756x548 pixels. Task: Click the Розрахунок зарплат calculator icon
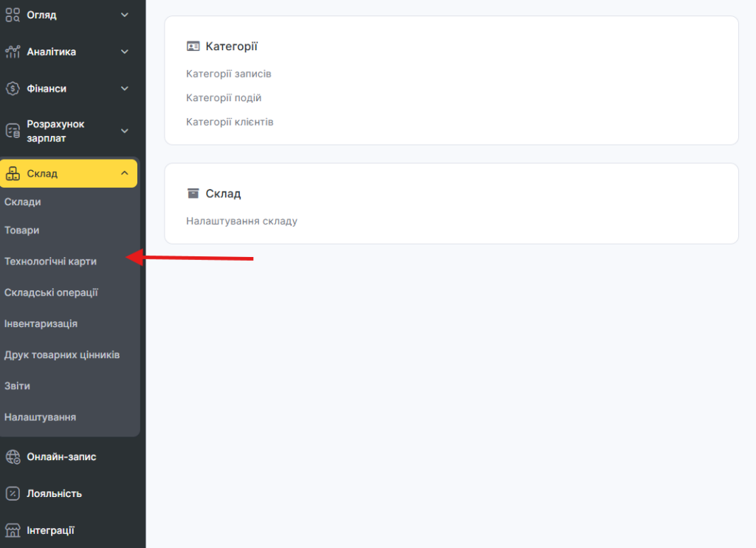pyautogui.click(x=13, y=131)
